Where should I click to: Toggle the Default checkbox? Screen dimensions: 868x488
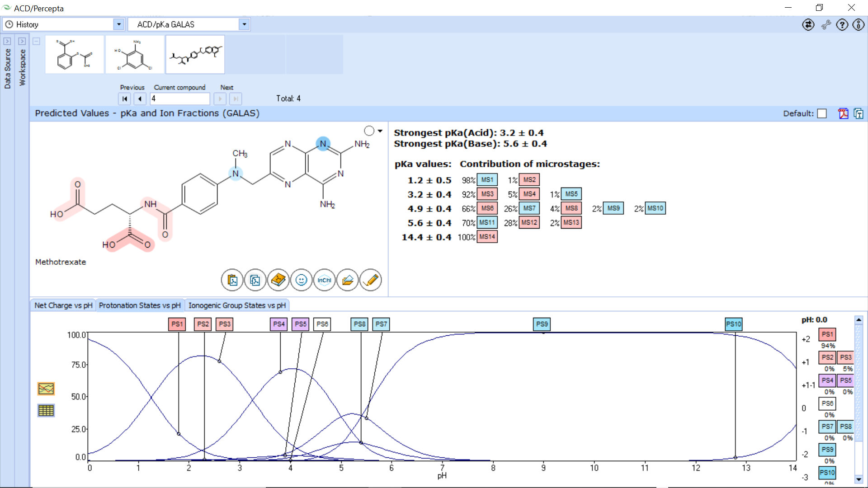[822, 113]
